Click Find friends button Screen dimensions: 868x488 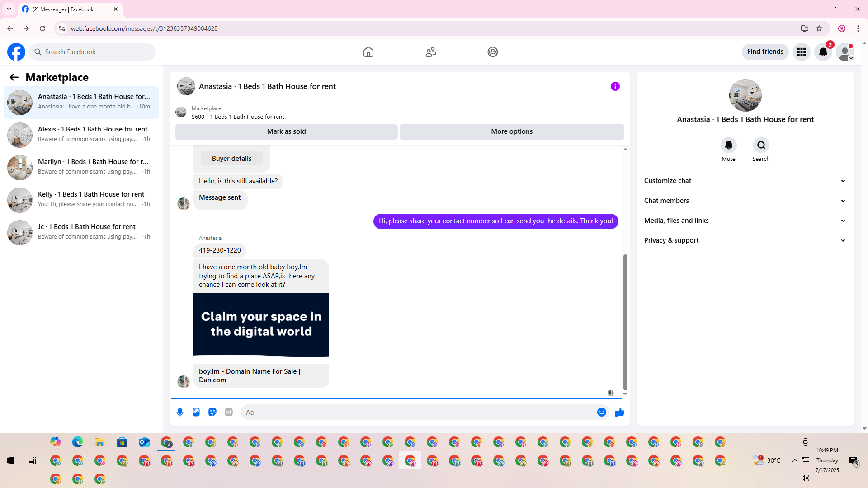765,52
